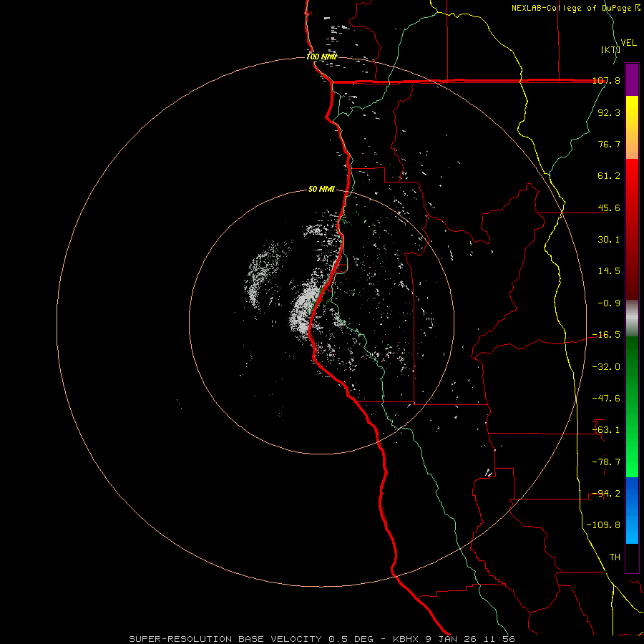The height and width of the screenshot is (644, 644).
Task: Click the -94.2 scale value
Action: [607, 494]
